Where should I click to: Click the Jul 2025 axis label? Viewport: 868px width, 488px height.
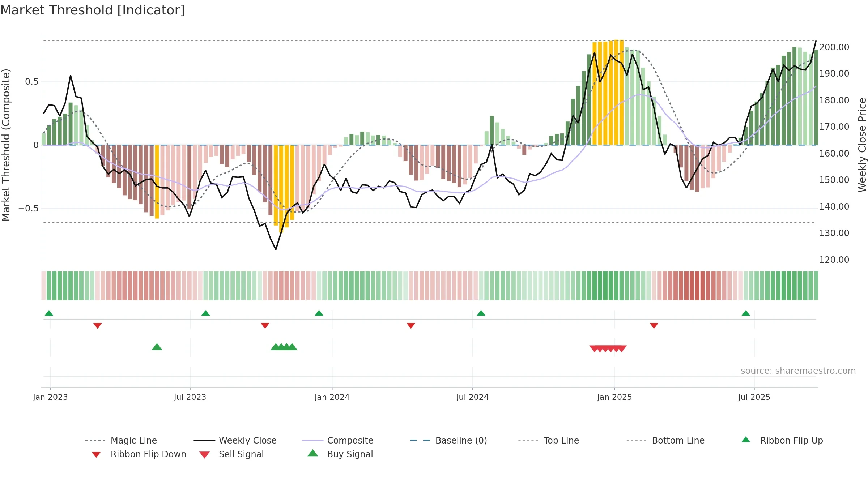(754, 397)
